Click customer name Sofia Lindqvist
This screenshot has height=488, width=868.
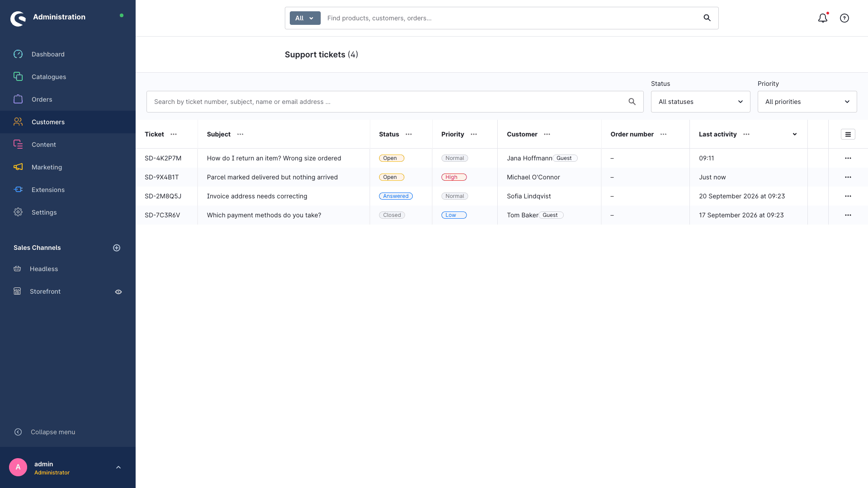[528, 196]
